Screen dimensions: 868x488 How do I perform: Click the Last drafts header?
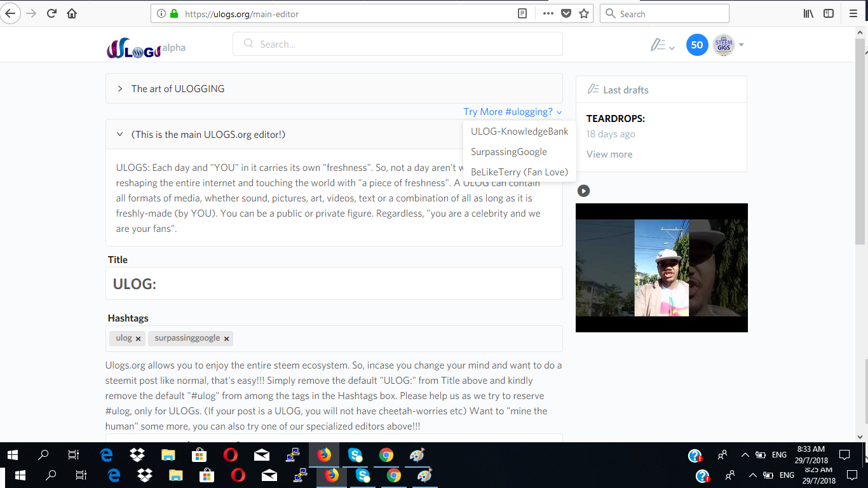tap(661, 90)
